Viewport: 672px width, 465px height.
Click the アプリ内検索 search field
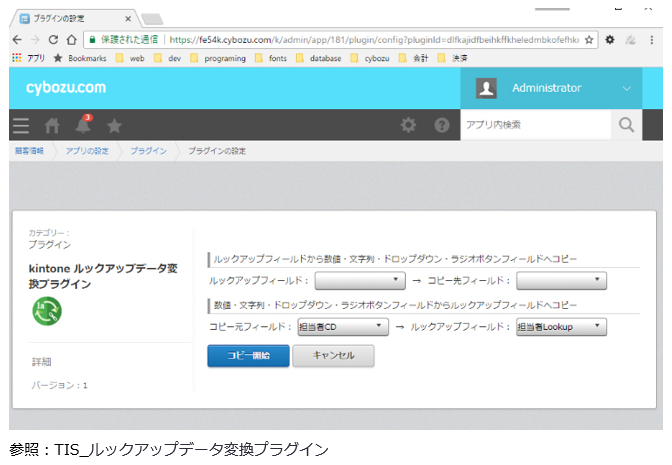tap(535, 125)
